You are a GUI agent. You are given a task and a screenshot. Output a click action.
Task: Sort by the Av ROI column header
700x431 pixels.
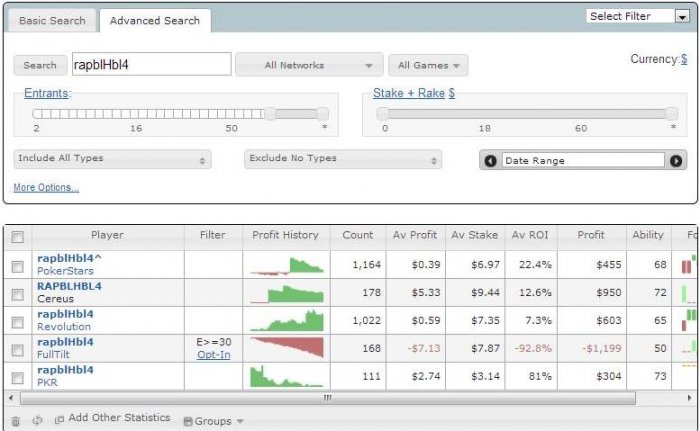pos(530,235)
